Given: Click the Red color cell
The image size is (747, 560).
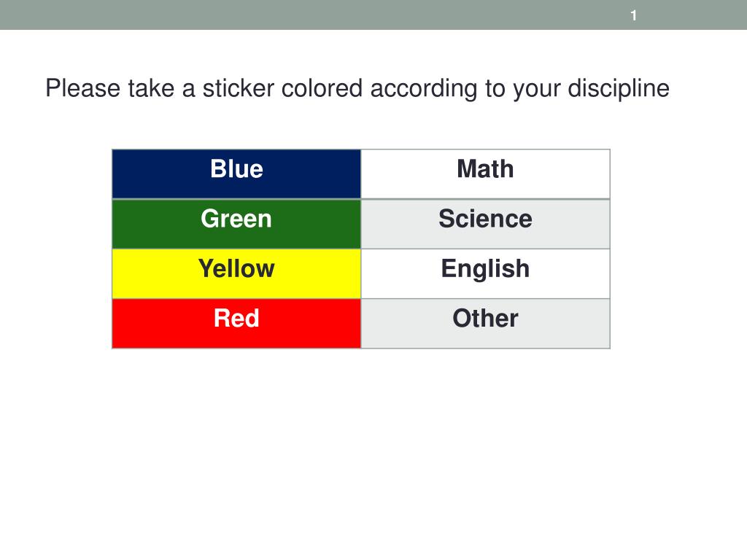Looking at the screenshot, I should 236,324.
